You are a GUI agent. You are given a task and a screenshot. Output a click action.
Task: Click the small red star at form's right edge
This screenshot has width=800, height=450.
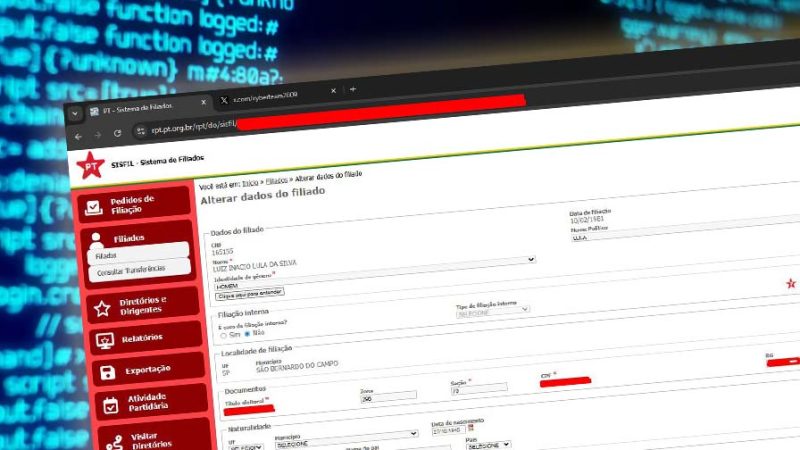790,283
